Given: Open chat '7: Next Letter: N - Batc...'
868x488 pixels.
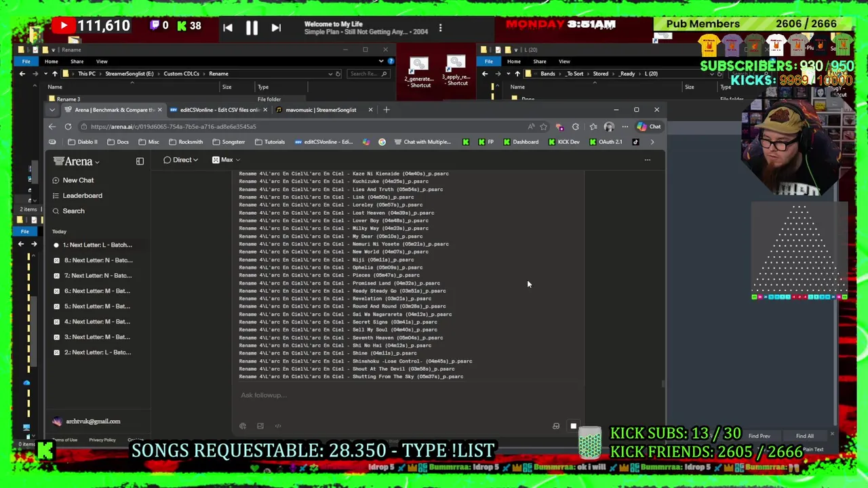Looking at the screenshot, I should tap(94, 276).
